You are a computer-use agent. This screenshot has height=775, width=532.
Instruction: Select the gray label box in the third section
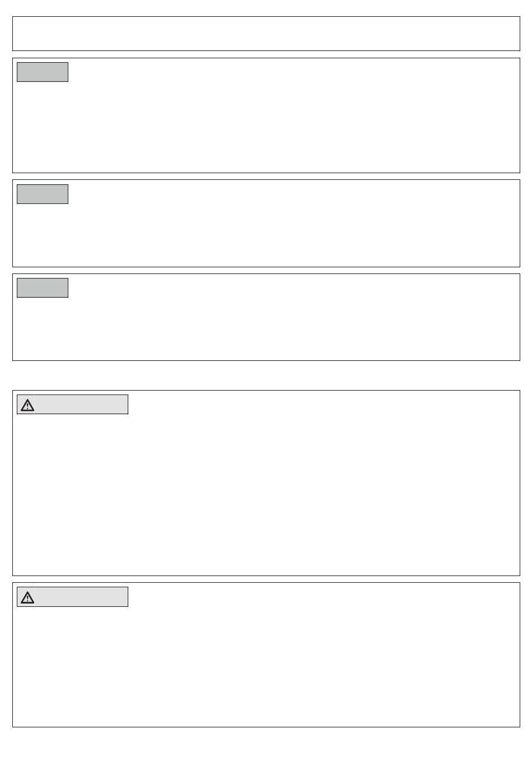[x=43, y=287]
